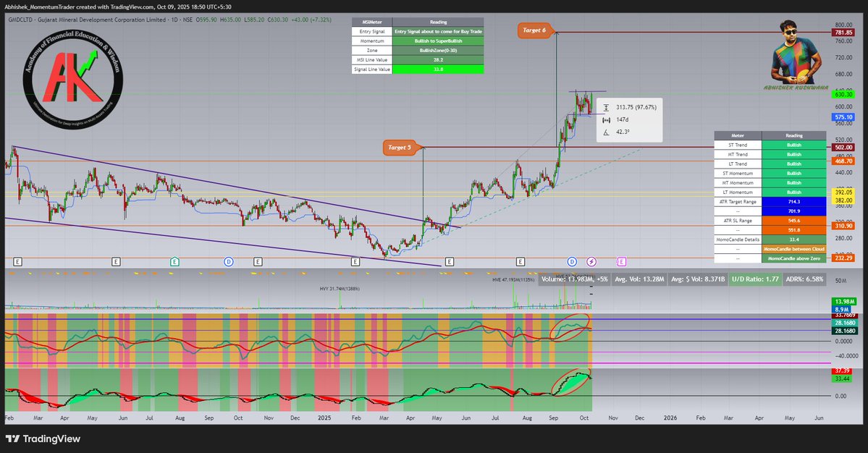Viewport: 868px width, 453px height.
Task: Click the blue 701.9 target cell
Action: (x=794, y=211)
